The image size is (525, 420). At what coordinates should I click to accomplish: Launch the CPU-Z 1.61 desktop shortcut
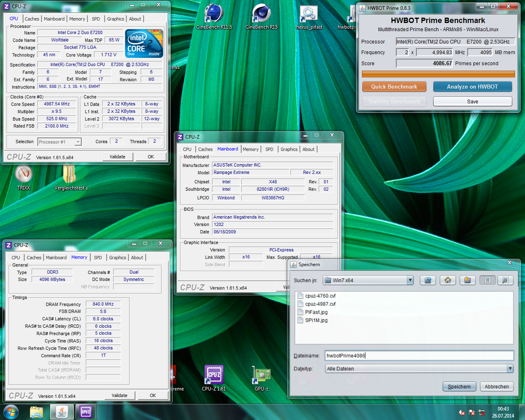[214, 378]
